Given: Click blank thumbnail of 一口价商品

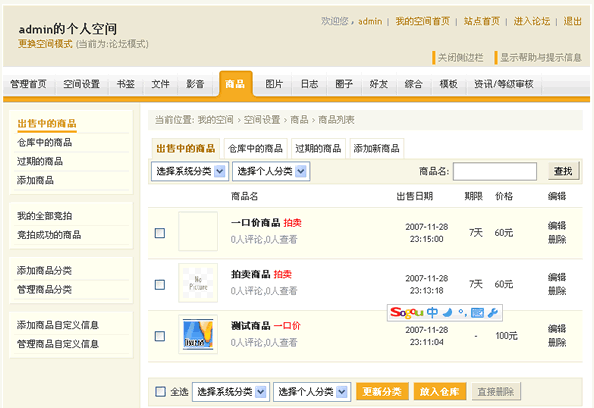Looking at the screenshot, I should point(198,231).
